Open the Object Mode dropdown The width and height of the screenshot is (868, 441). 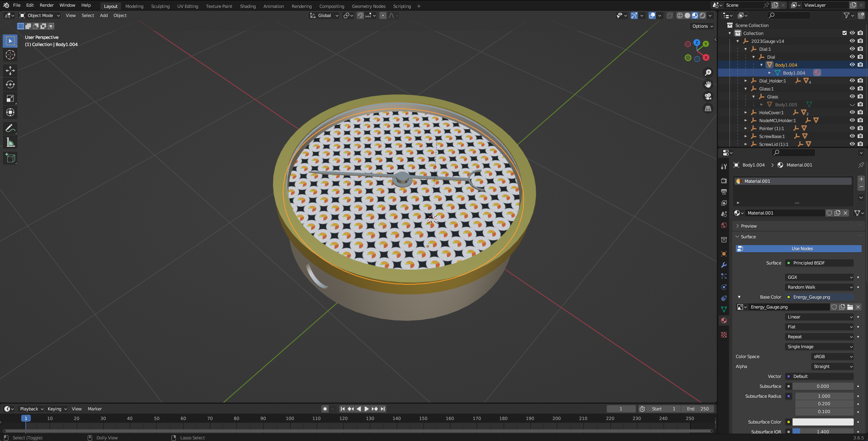coord(40,15)
